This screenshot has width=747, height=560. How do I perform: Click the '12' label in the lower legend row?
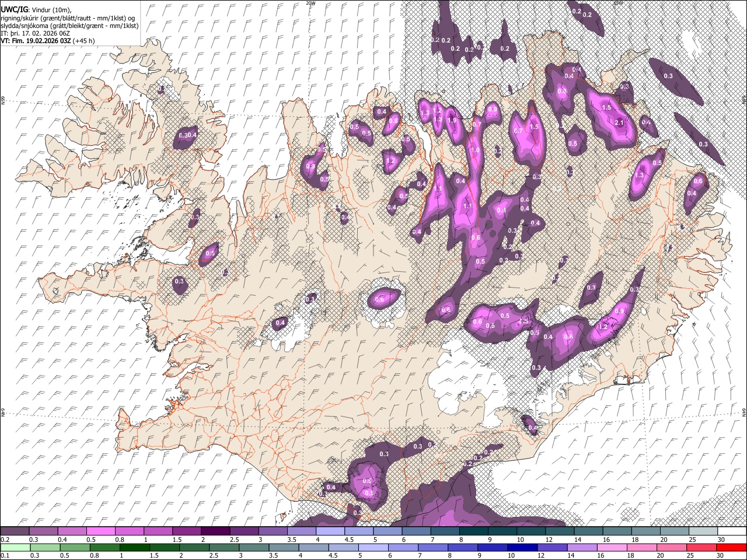tap(541, 555)
